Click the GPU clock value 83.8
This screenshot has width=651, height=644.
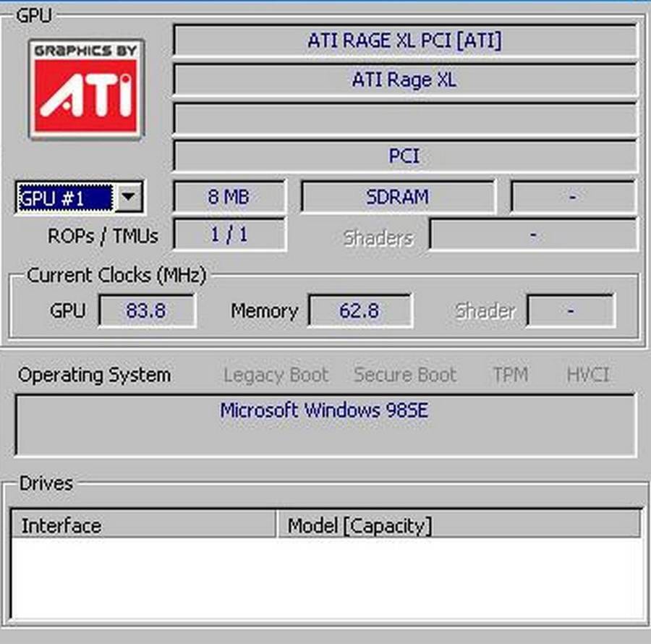point(146,310)
